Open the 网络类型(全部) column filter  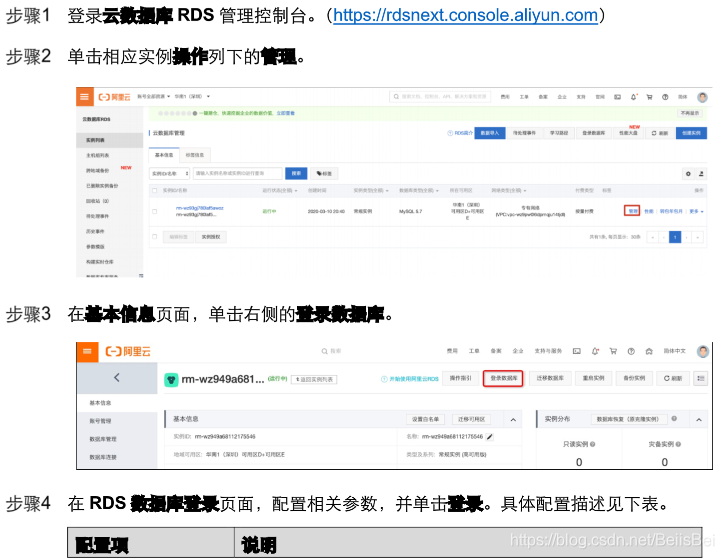click(509, 190)
